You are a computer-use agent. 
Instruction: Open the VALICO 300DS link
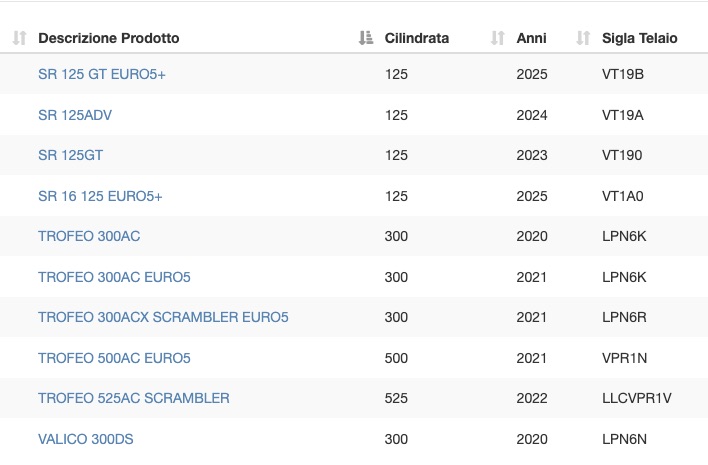tap(86, 439)
